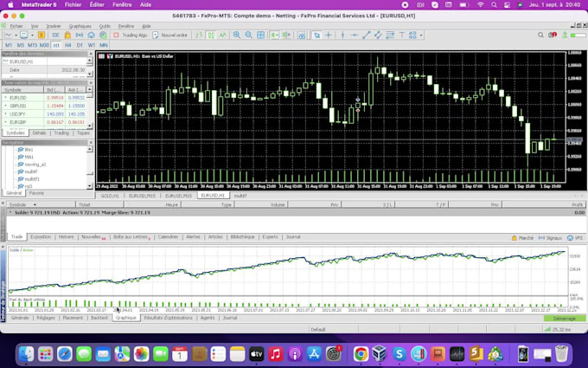
Task: Switch chart to candlestick display icon
Action: click(x=211, y=35)
